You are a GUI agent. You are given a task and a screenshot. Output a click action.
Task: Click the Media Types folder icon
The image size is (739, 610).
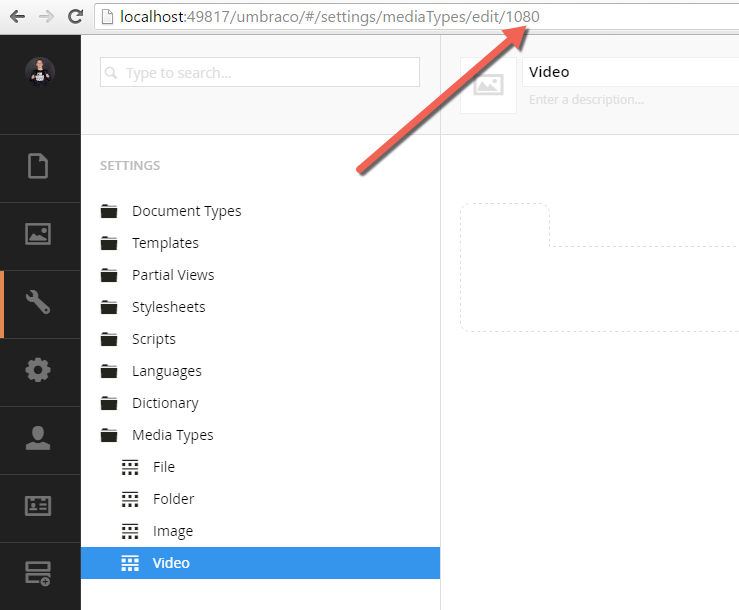(x=109, y=436)
